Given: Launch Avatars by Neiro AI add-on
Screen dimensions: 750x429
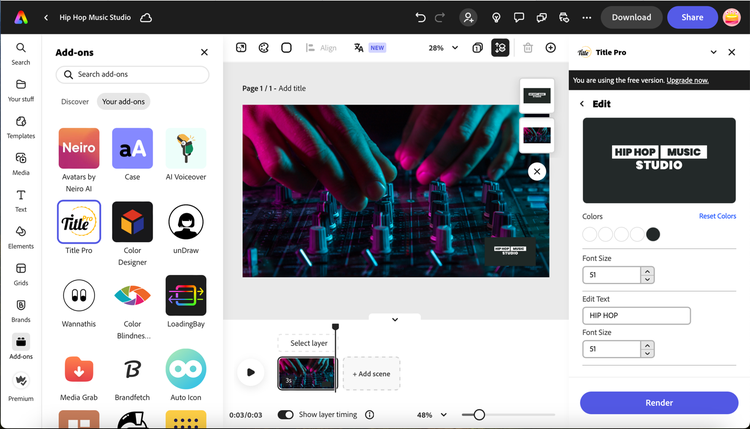Looking at the screenshot, I should point(79,160).
